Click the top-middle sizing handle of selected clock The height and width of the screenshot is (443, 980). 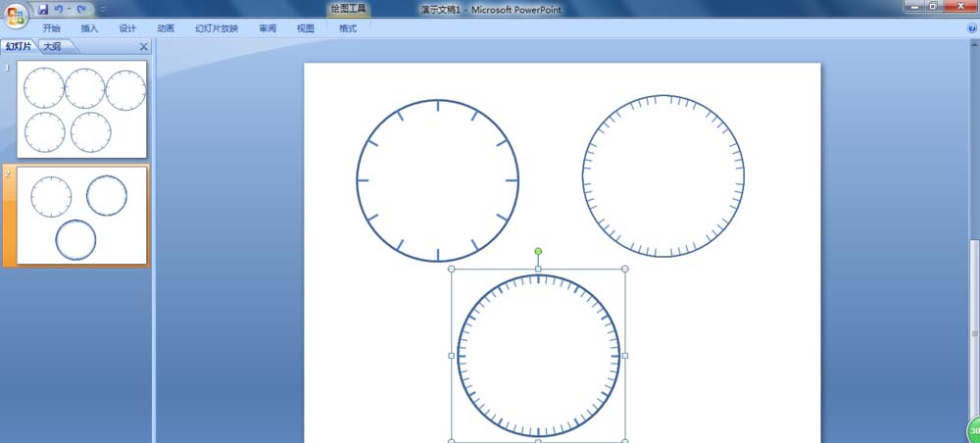pos(538,270)
